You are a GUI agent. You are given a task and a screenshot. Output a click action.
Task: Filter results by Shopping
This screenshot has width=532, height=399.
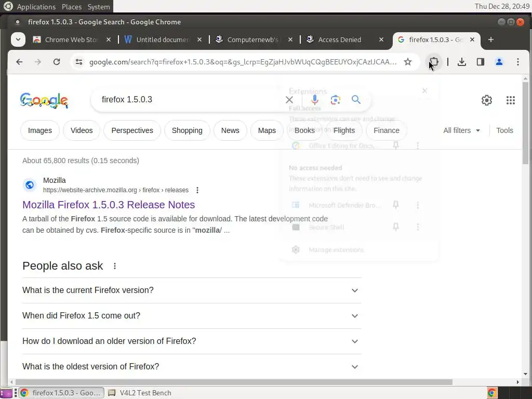pyautogui.click(x=187, y=130)
